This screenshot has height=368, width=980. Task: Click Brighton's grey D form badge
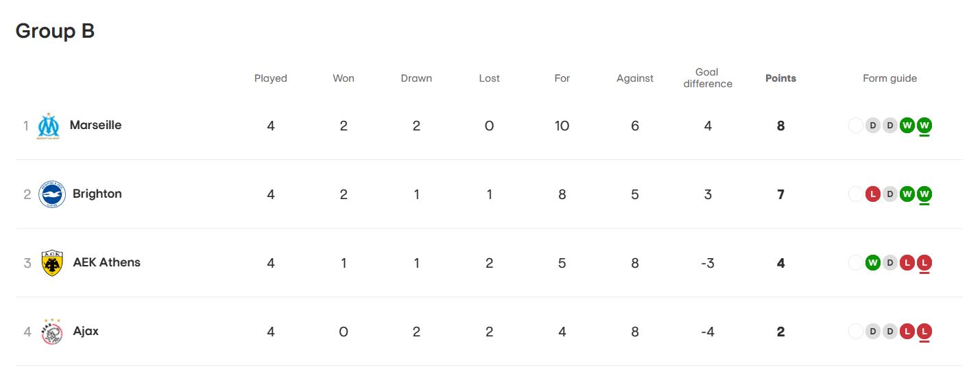890,194
